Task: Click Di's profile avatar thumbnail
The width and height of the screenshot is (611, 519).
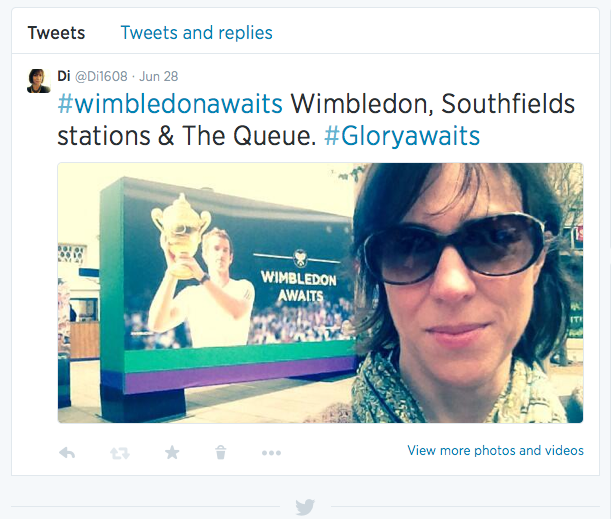Action: [39, 81]
